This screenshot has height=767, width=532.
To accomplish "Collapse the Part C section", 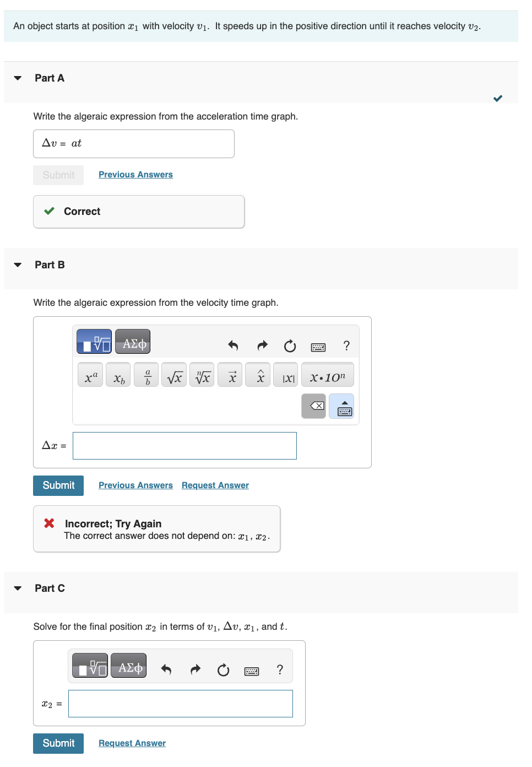I will pos(17,588).
